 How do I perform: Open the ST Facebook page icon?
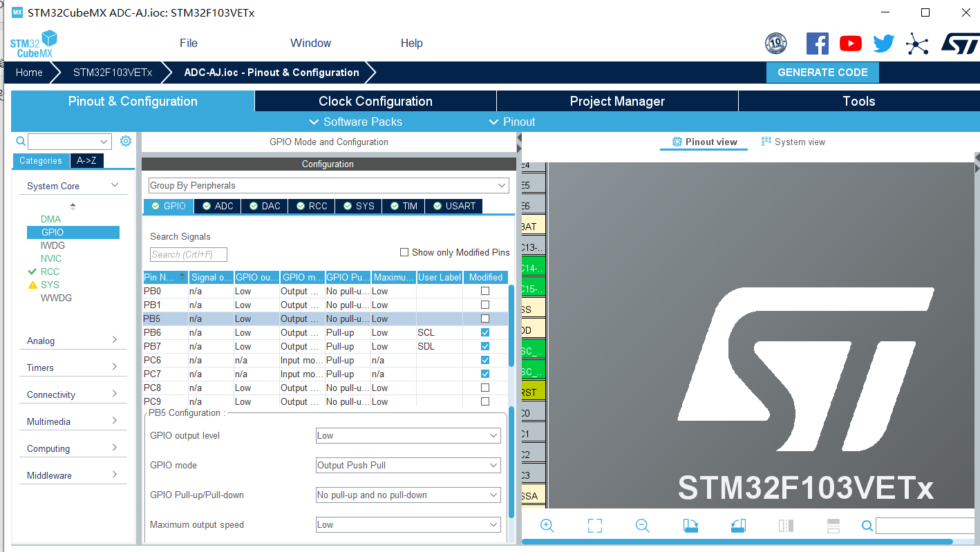(818, 44)
